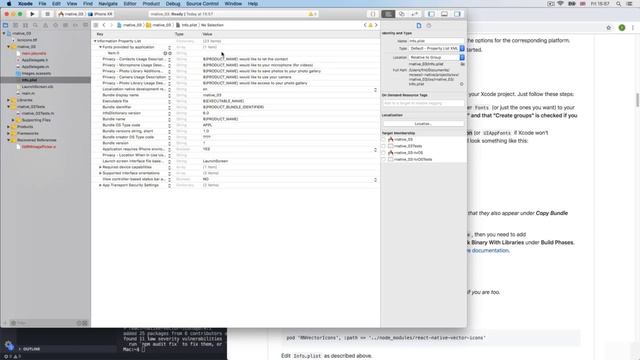Open the Location dropdown in File inspector

[437, 58]
